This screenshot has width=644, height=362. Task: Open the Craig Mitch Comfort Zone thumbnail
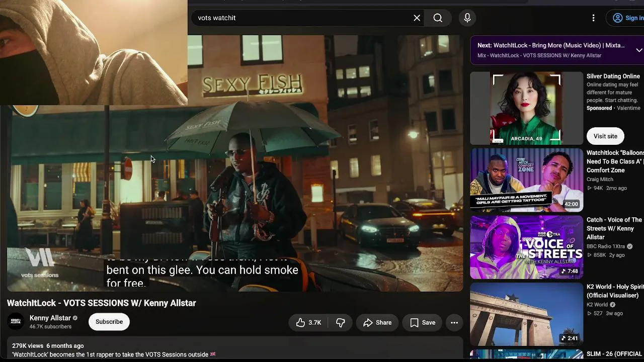527,180
